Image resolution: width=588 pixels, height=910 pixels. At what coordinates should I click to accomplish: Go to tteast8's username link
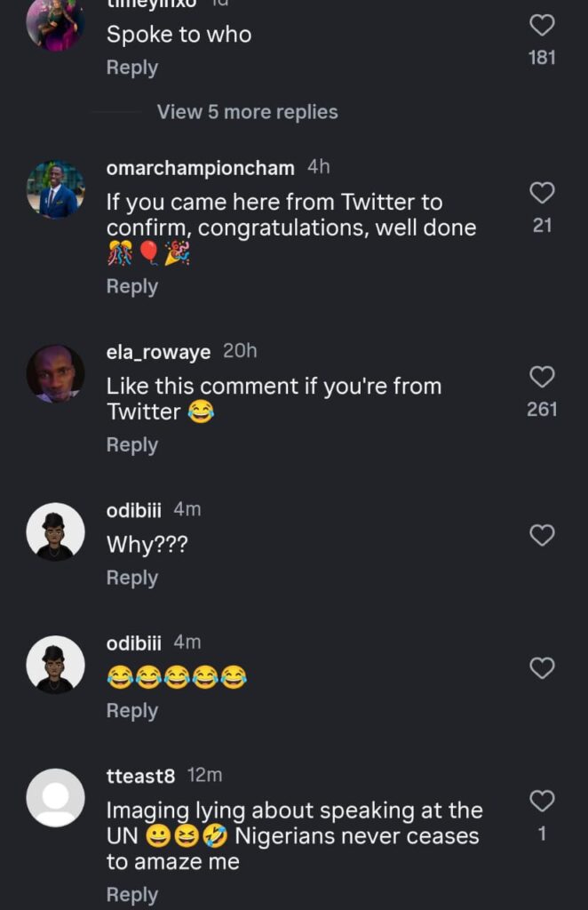click(140, 776)
